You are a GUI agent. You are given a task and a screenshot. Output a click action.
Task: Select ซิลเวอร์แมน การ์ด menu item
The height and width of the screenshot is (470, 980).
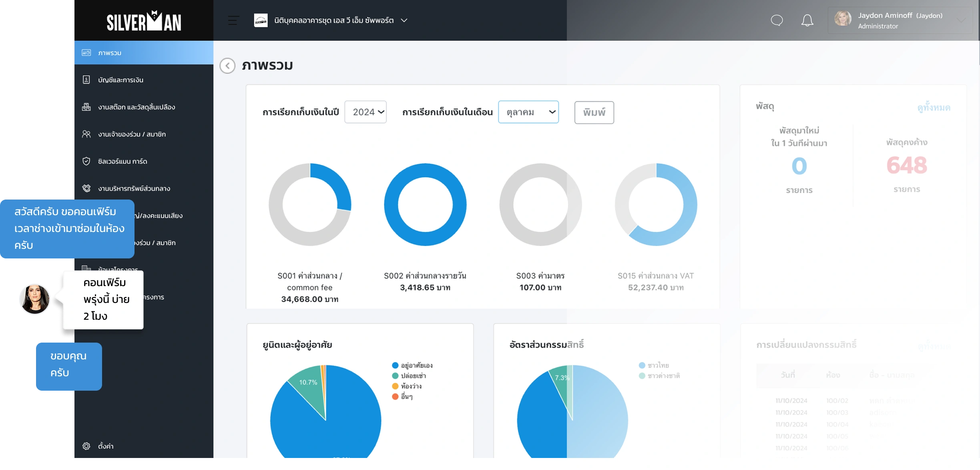[144, 161]
